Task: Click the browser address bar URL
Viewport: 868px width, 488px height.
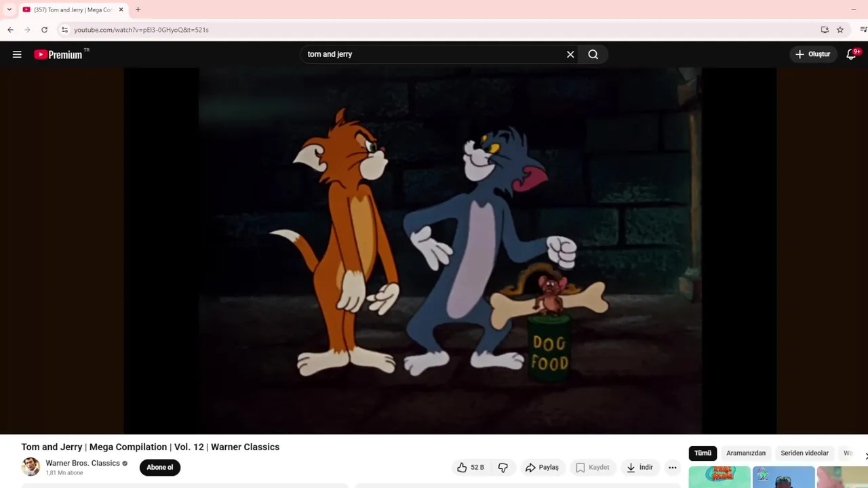Action: [x=141, y=30]
